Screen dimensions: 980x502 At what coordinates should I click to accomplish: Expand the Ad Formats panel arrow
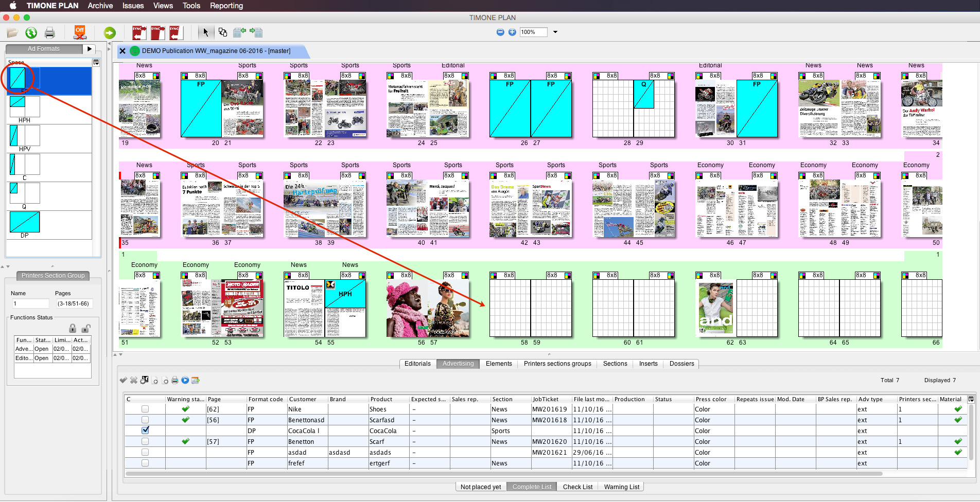90,49
